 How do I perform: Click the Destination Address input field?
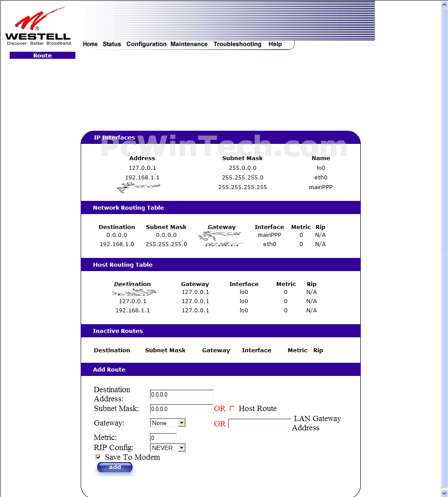point(181,394)
